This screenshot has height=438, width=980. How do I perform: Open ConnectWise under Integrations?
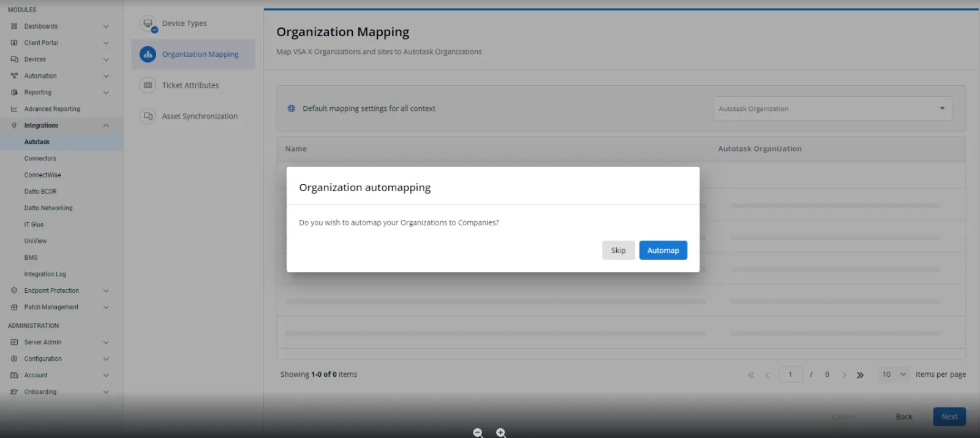[x=43, y=175]
